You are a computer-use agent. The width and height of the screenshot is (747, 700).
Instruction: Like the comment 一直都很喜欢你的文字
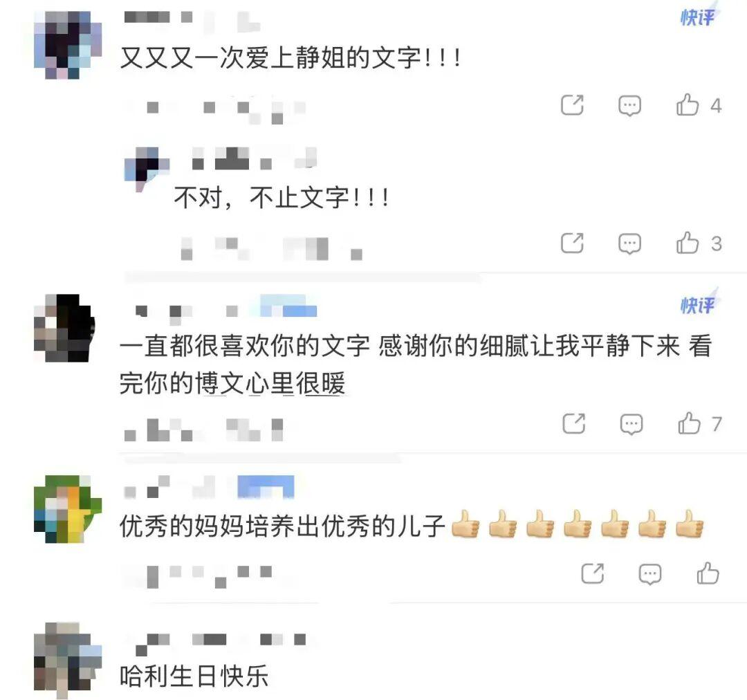[x=690, y=423]
